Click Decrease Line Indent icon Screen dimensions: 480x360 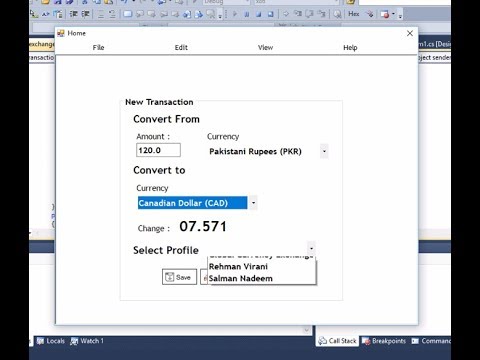(x=74, y=14)
